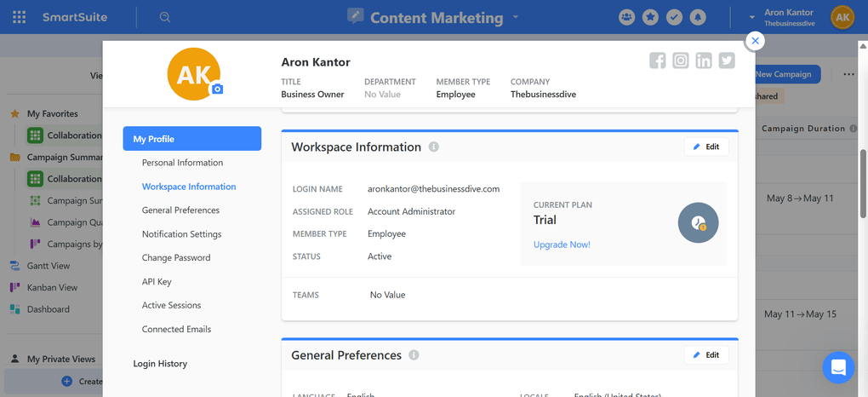Viewport: 868px width, 397px height.
Task: Open the account menu arrow beside Aron Kantor
Action: 751,17
